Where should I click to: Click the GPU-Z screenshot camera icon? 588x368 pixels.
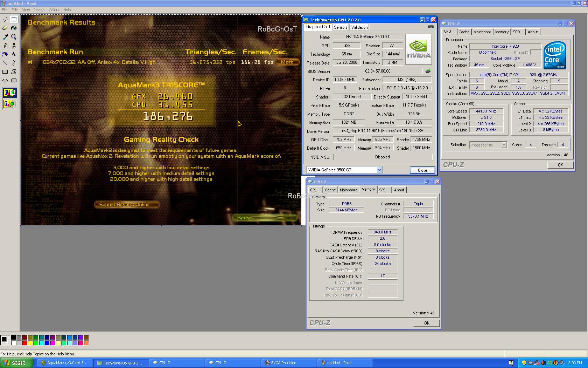tap(430, 27)
